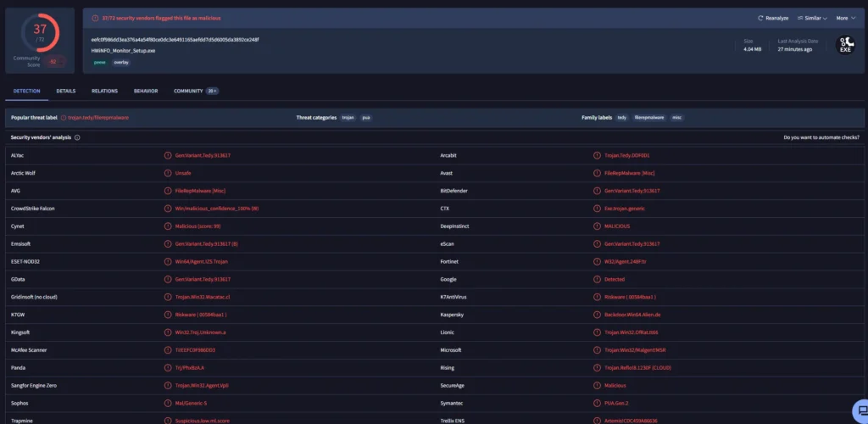This screenshot has width=868, height=424.
Task: Open the Relations tab
Action: [x=104, y=91]
